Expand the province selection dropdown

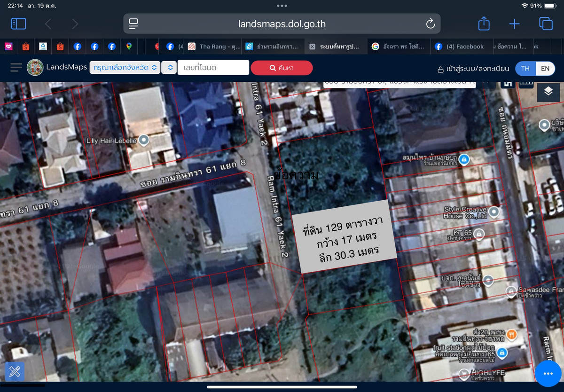coord(125,68)
